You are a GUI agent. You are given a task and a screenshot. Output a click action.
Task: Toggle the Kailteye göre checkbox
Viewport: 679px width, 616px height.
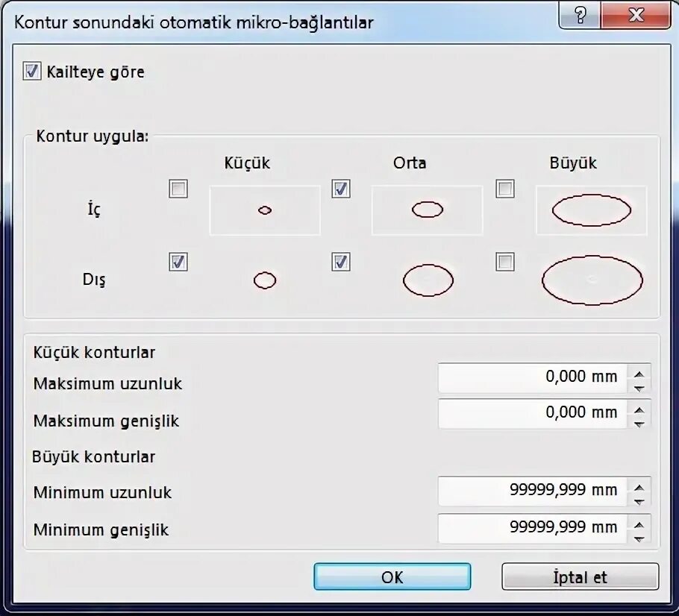(32, 72)
